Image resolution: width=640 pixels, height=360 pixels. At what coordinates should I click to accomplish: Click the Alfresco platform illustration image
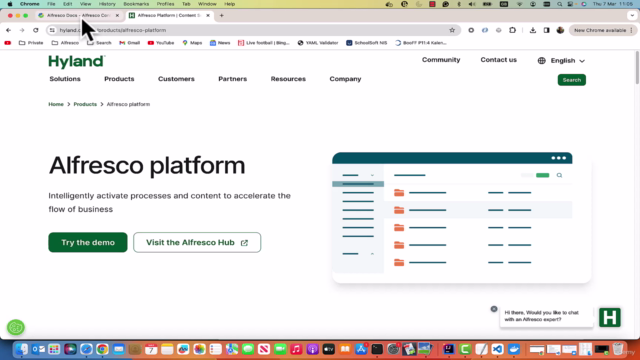[462, 218]
